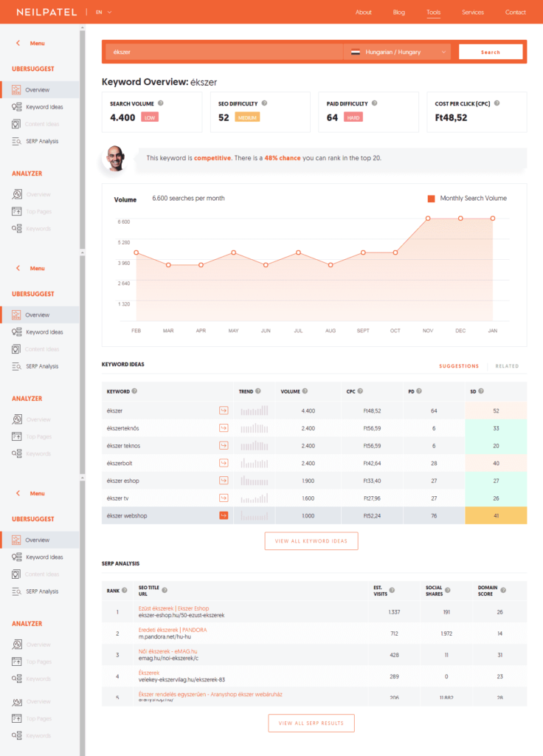Screen dimensions: 543x756
Task: Click the orange SD cell showing 41
Action: pyautogui.click(x=496, y=515)
